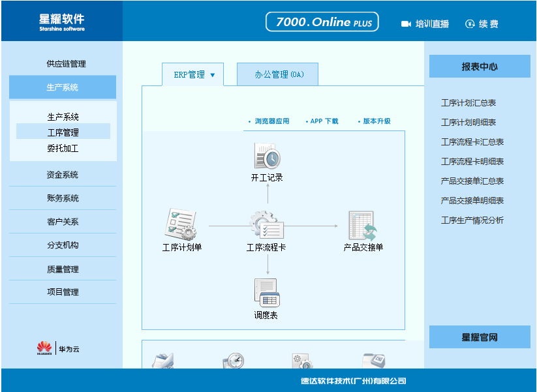Open the 开工记录 clock document icon
Screen dimensions: 537x392
[267, 156]
